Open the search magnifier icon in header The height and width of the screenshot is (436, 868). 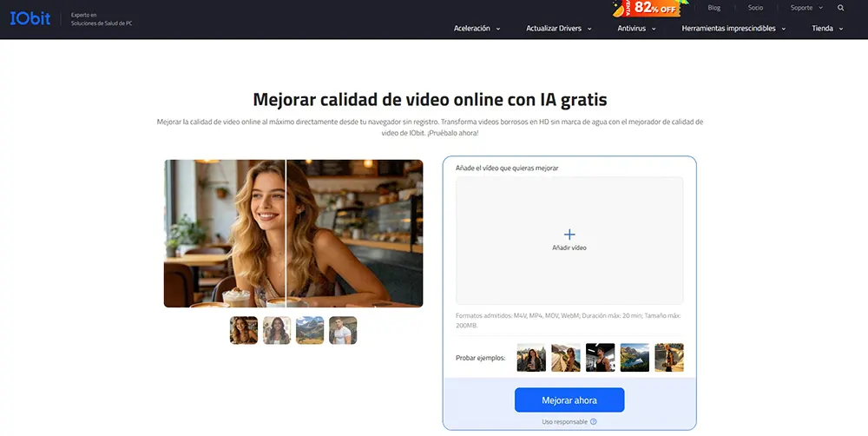pyautogui.click(x=840, y=8)
